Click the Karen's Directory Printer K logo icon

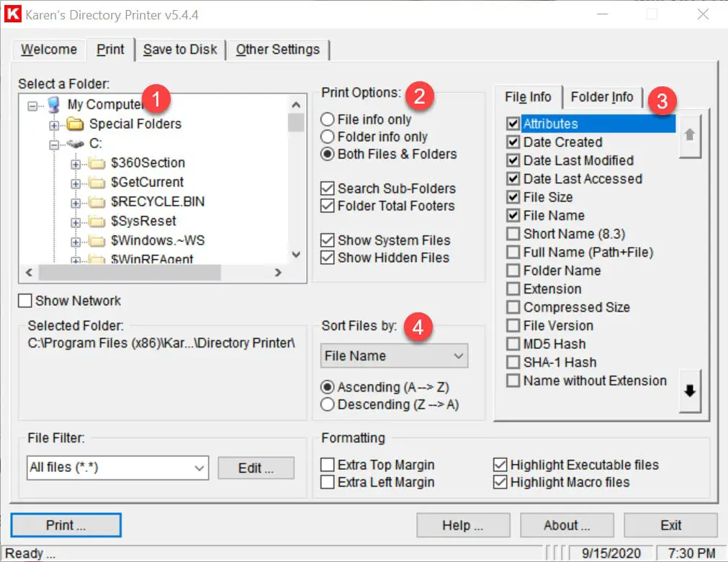12,14
